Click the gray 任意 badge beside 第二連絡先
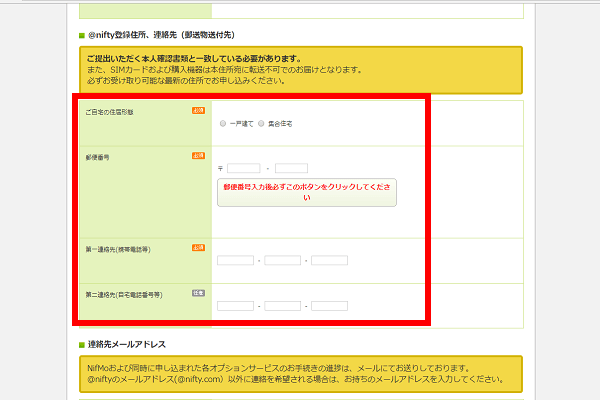This screenshot has height=400, width=600. (199, 293)
